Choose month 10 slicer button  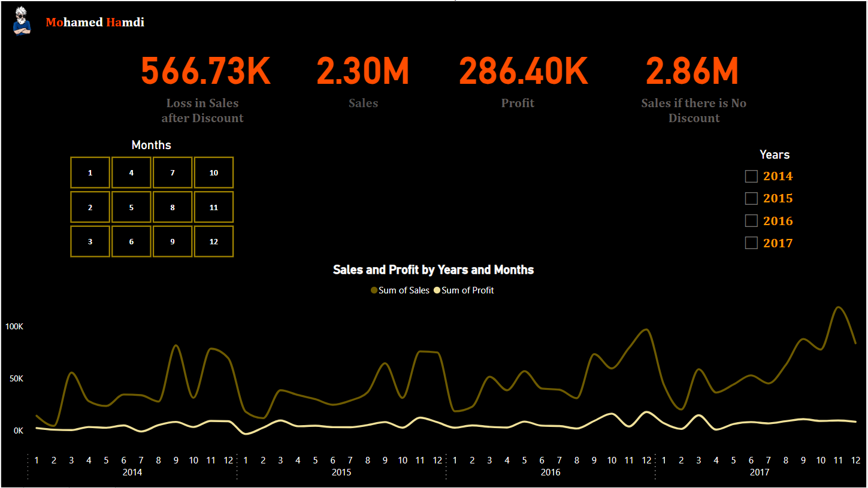(x=214, y=173)
